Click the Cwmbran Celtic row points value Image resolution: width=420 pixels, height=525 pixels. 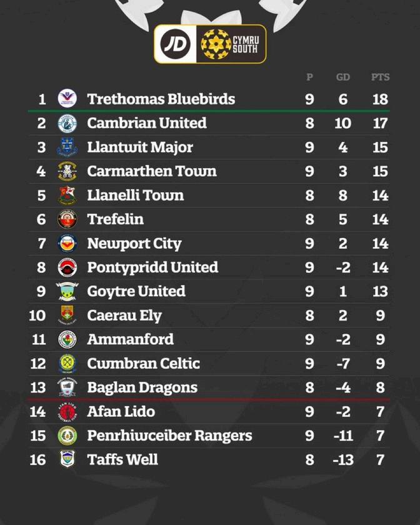(x=380, y=364)
